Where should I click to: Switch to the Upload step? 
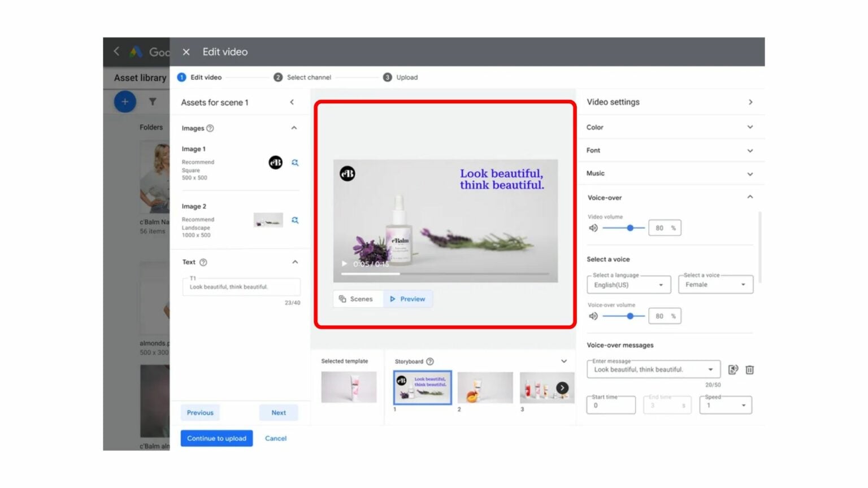point(400,77)
